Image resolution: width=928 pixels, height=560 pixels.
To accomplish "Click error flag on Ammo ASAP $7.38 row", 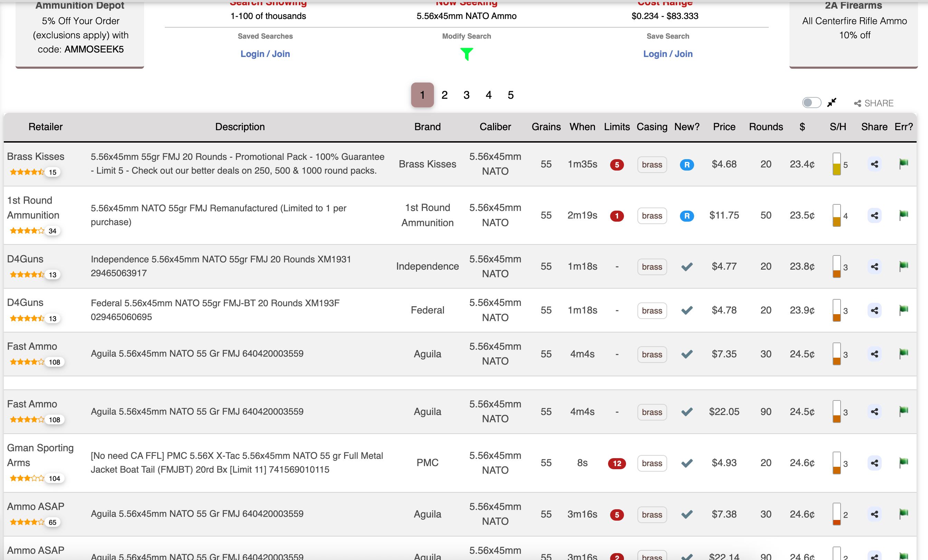I will pyautogui.click(x=903, y=514).
